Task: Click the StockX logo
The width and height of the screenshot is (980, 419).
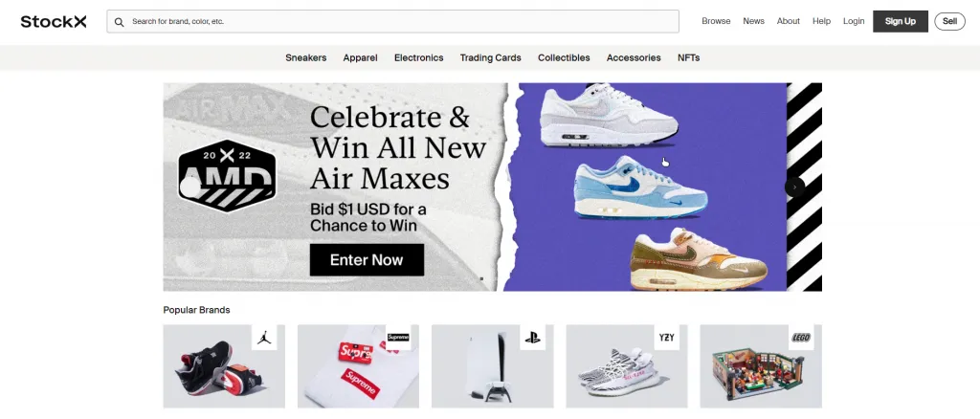Action: coord(54,22)
